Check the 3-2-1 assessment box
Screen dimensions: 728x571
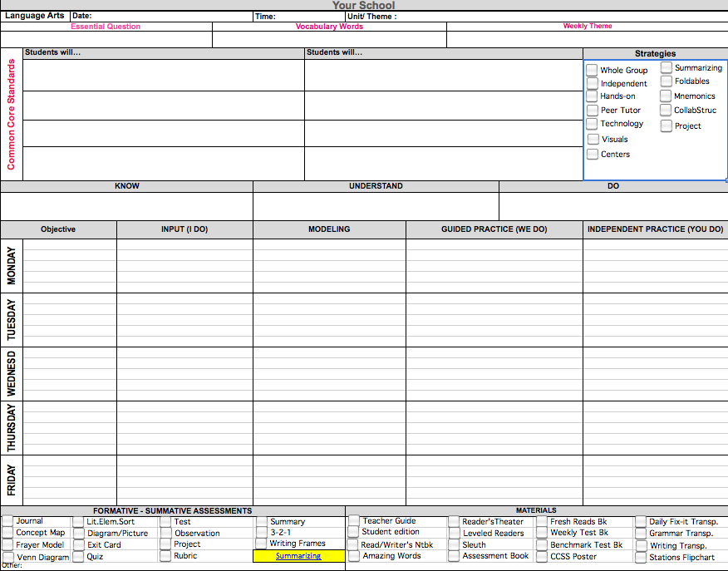[x=262, y=532]
